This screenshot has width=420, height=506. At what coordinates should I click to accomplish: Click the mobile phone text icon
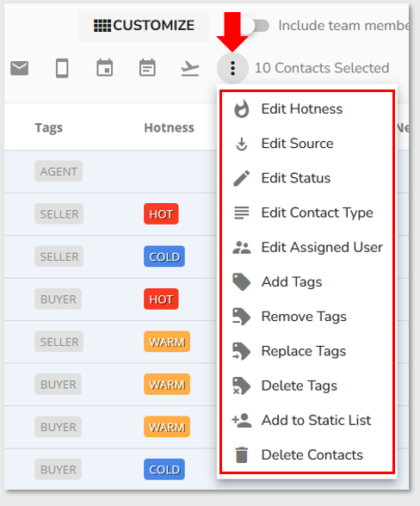pyautogui.click(x=62, y=68)
